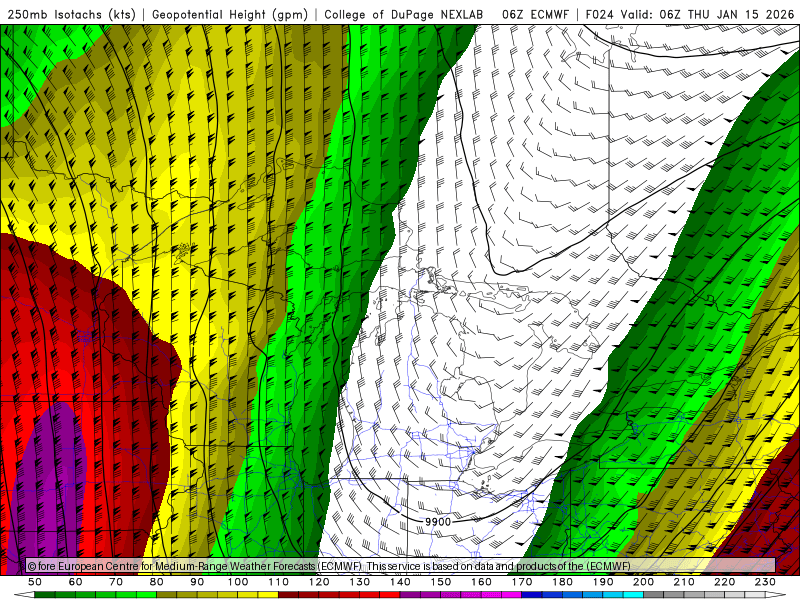Click the bright red swatch left of 140
Screen dimensions: 800x600
tap(390, 595)
